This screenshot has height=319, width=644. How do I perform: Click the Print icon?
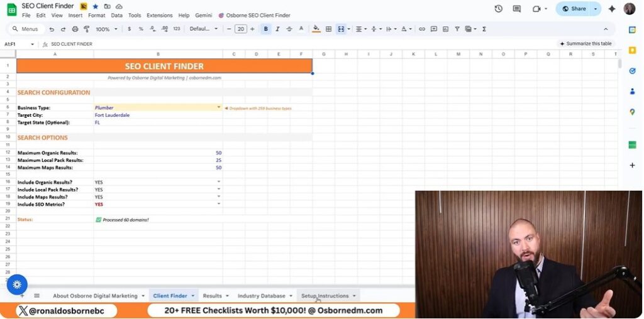click(75, 29)
